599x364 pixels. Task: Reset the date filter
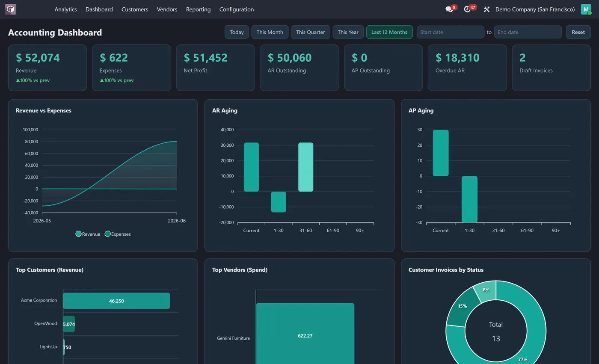click(x=578, y=32)
